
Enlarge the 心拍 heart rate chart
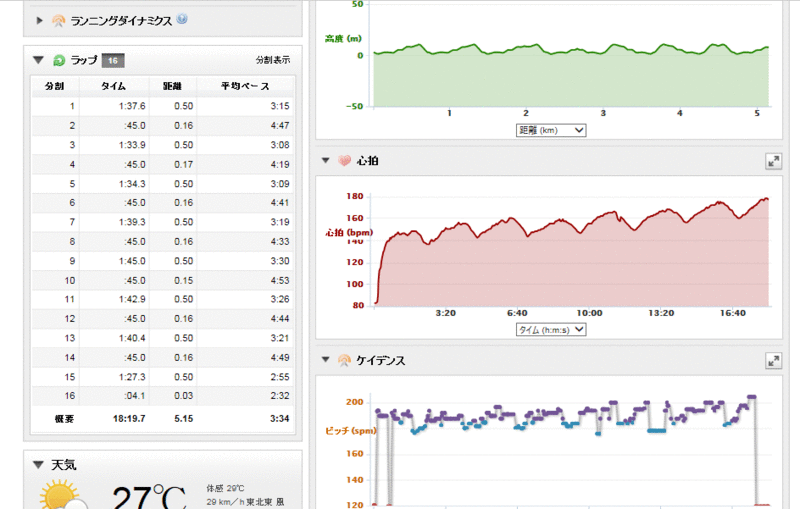click(x=773, y=160)
